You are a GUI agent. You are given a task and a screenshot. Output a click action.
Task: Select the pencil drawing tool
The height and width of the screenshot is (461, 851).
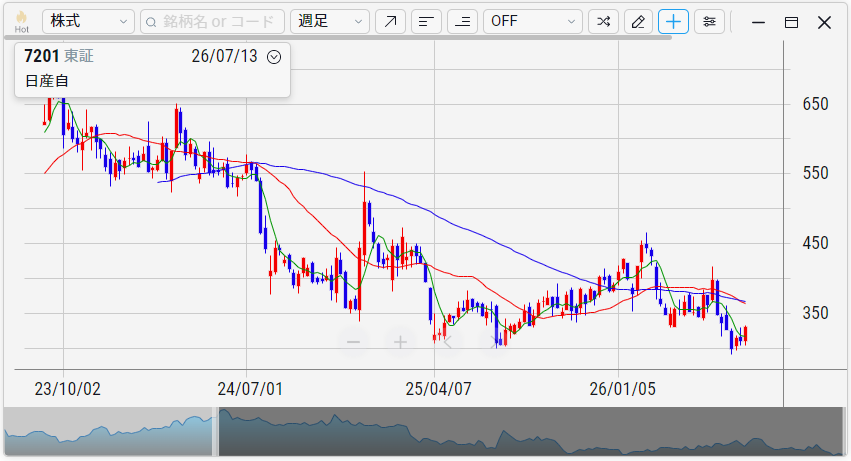pos(638,22)
